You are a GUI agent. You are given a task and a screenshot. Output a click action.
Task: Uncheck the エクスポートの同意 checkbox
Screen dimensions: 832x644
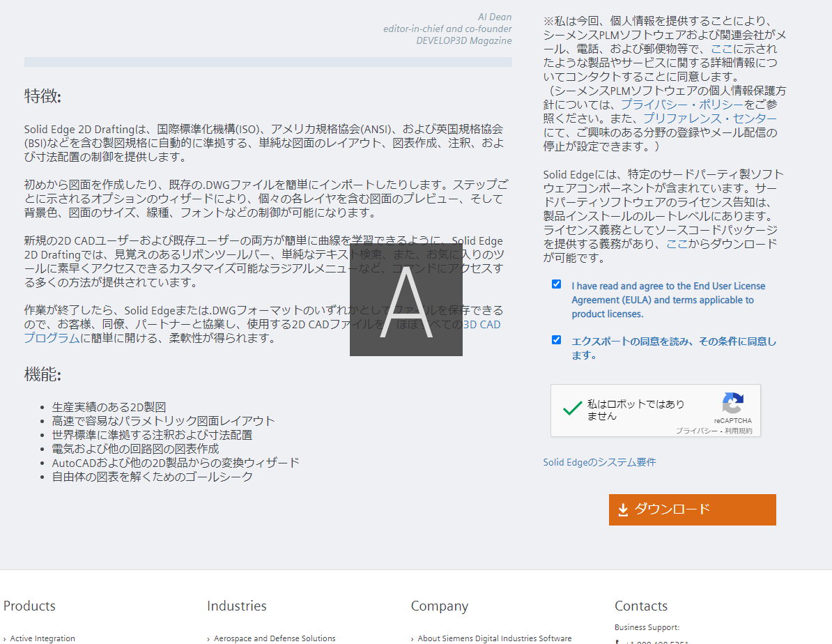[x=556, y=340]
